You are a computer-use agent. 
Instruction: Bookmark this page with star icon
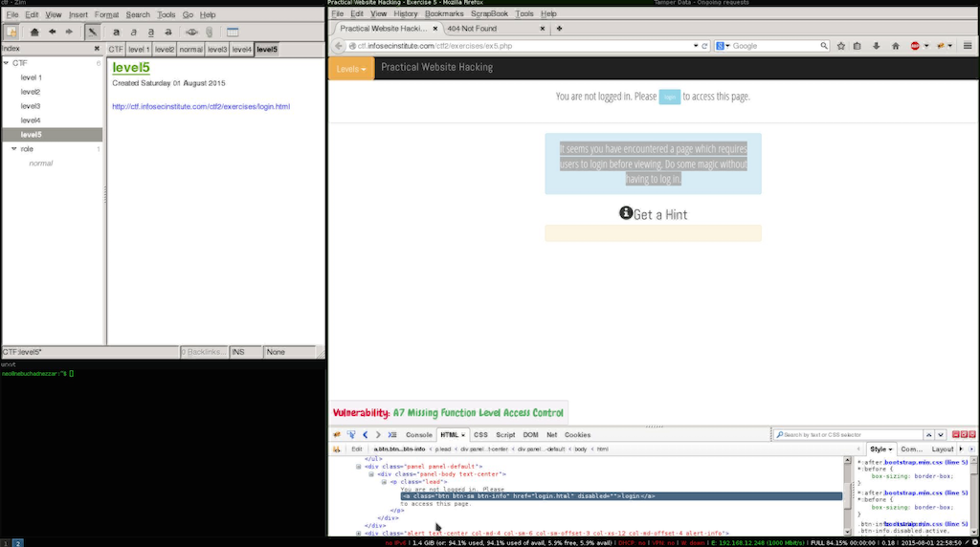pos(840,46)
